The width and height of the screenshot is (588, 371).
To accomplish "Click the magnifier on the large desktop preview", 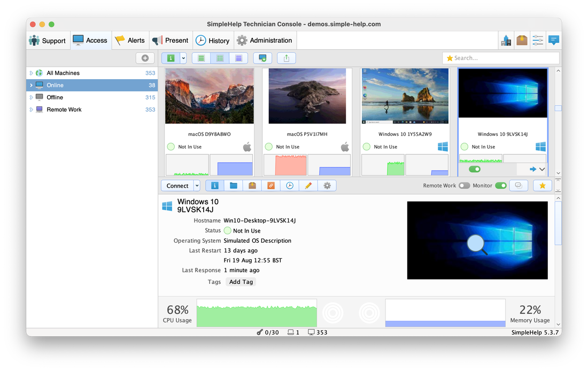I will tap(477, 244).
